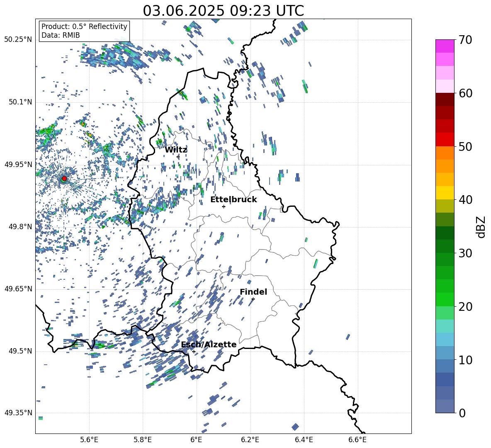Click the title '03.06.2025 09:23 UTC'
Viewport: 491px width, 448px height.
click(x=223, y=11)
